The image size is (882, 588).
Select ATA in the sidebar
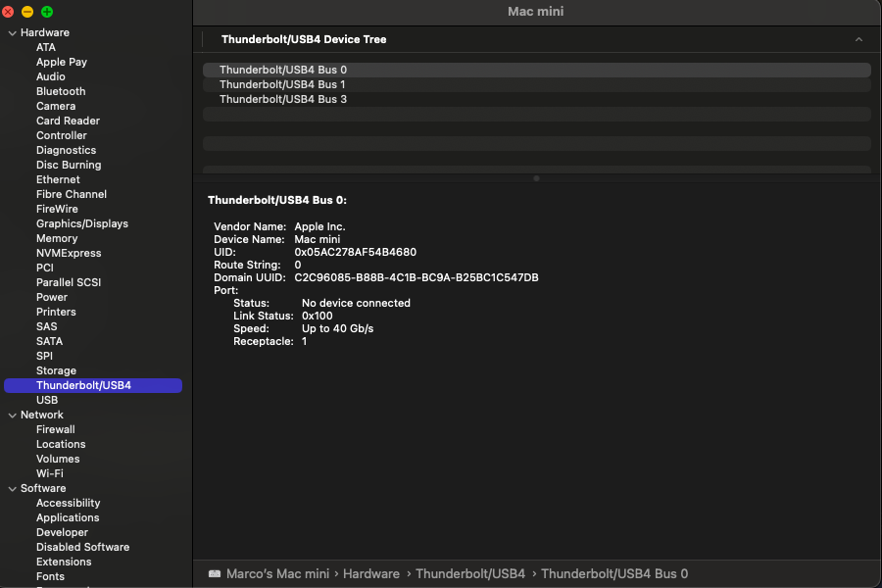pos(45,47)
